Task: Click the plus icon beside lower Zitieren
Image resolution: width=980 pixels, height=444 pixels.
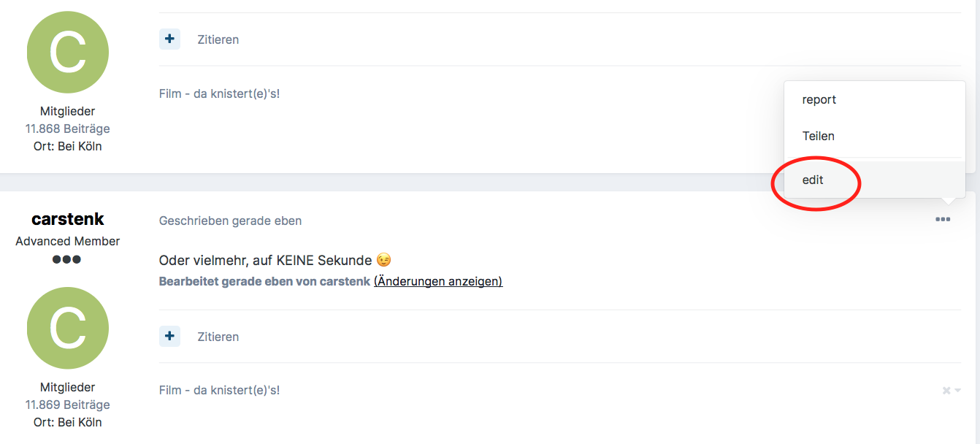Action: click(169, 336)
